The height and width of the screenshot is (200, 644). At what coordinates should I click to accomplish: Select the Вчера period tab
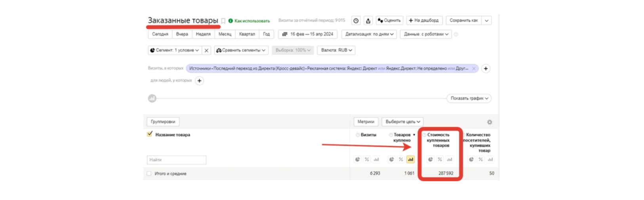(182, 34)
